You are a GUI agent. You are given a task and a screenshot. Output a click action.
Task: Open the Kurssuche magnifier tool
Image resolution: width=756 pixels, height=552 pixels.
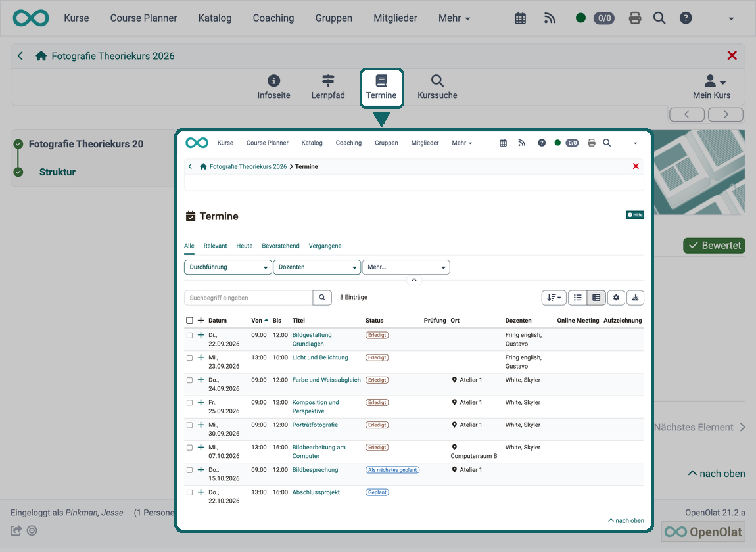pyautogui.click(x=437, y=87)
